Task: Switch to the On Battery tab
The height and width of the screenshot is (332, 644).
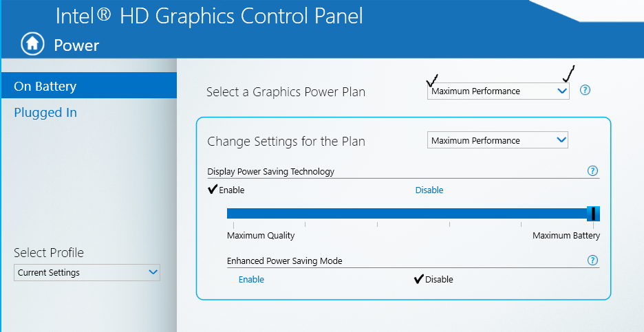Action: (89, 85)
